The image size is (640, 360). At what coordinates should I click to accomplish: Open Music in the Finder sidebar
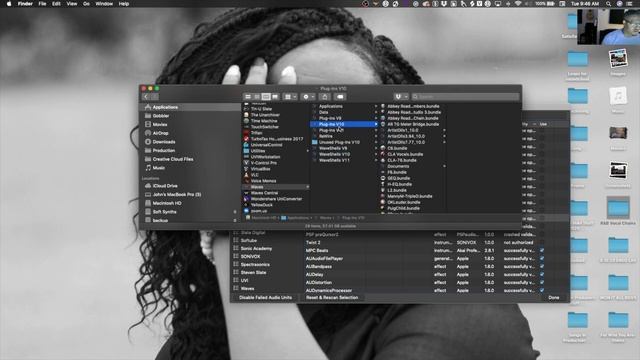[x=158, y=168]
